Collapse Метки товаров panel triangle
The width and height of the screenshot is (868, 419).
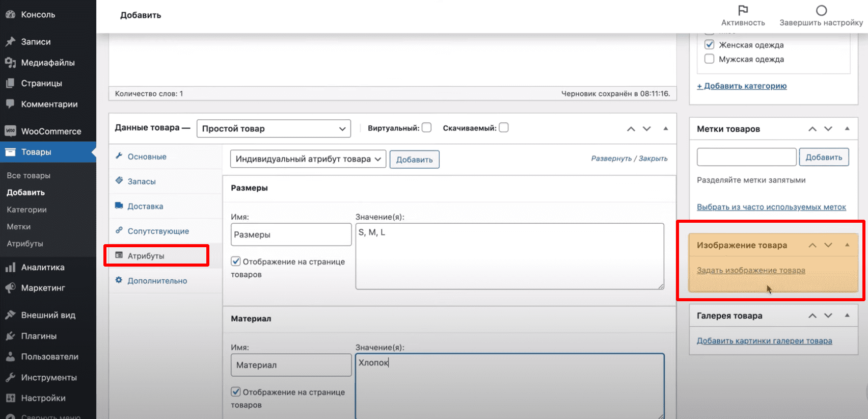847,128
